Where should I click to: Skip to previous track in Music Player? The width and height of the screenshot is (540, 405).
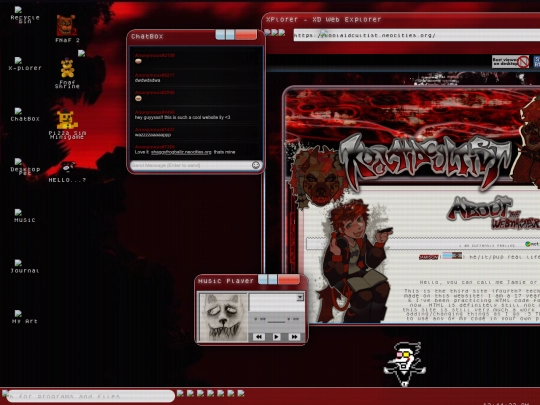point(259,336)
